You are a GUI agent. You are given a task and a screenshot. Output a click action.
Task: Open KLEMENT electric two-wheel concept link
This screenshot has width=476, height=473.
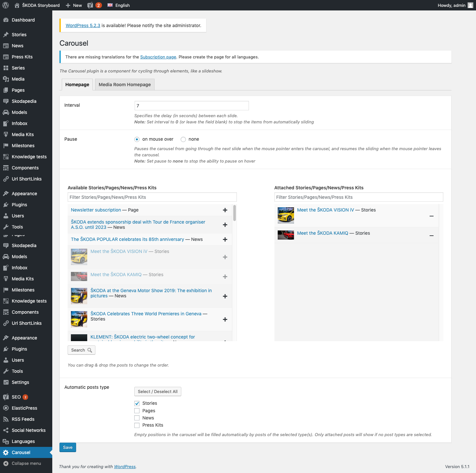(143, 337)
